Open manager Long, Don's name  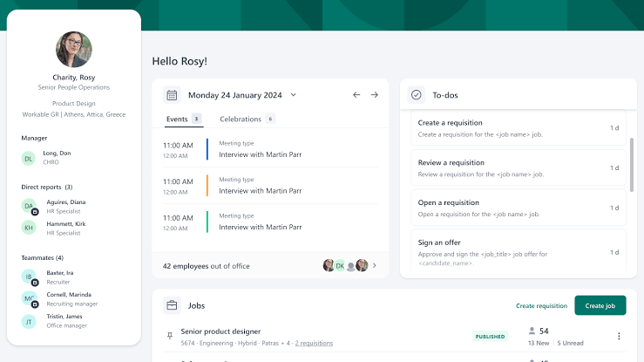click(x=58, y=154)
